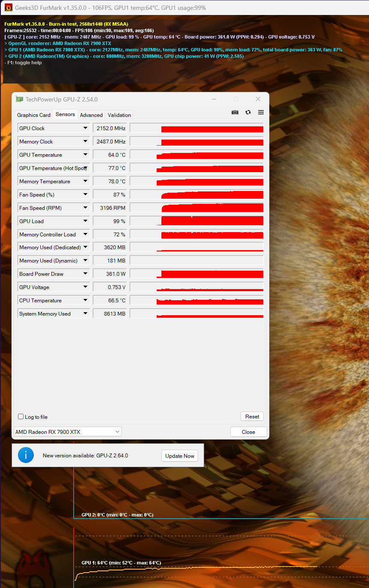Viewport: 369px width, 588px height.
Task: Click the System Memory Used value 8613 MB
Action: 110,313
